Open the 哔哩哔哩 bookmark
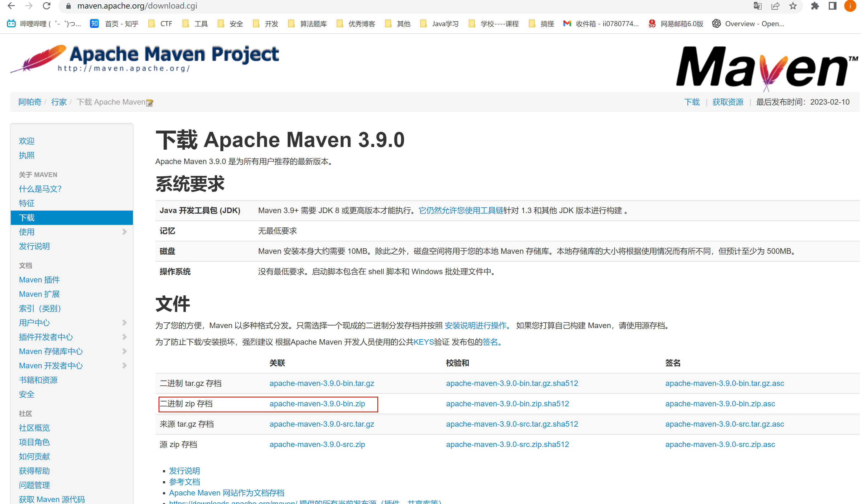861x504 pixels. (x=44, y=24)
